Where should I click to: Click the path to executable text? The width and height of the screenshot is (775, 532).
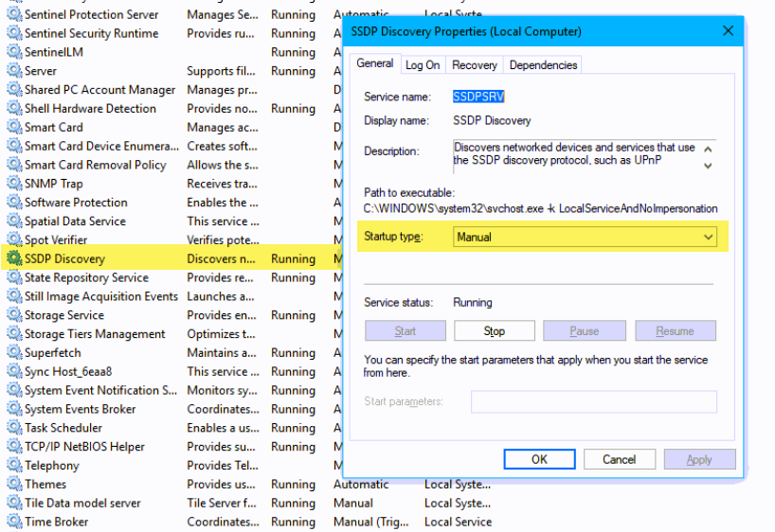540,208
